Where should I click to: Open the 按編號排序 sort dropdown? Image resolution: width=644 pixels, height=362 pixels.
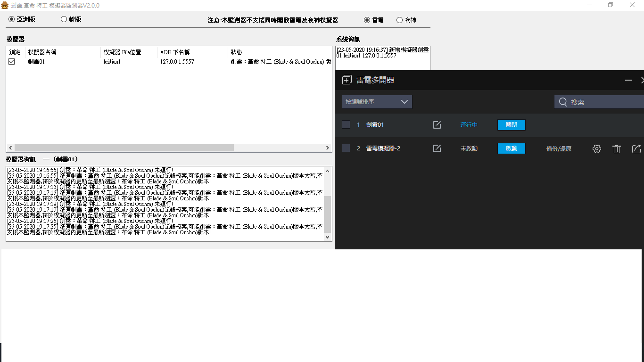(377, 102)
